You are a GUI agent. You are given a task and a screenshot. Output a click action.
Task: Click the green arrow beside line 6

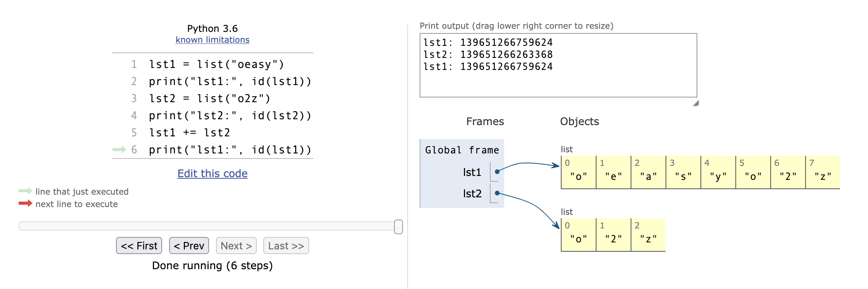(x=119, y=150)
